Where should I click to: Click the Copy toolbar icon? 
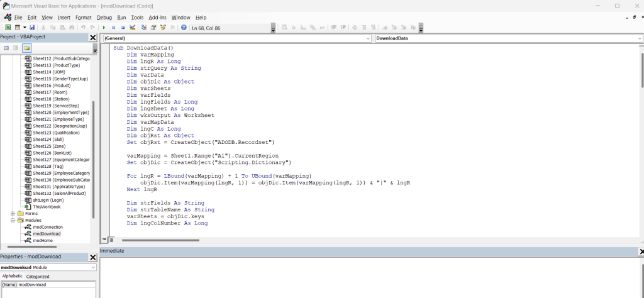coord(53,28)
